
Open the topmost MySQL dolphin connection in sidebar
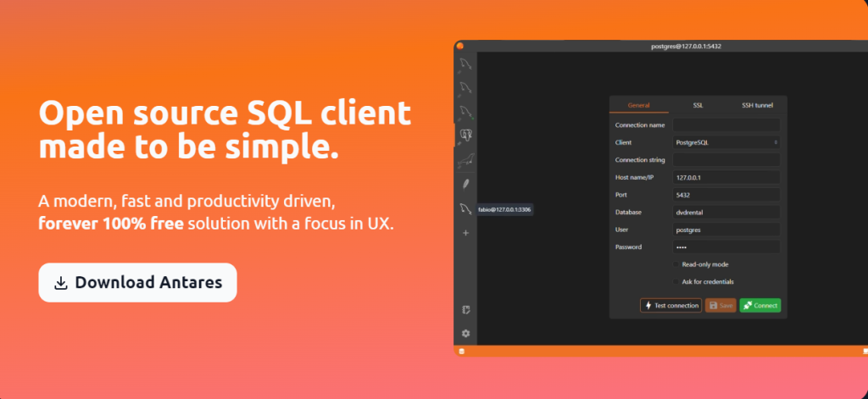coord(465,64)
